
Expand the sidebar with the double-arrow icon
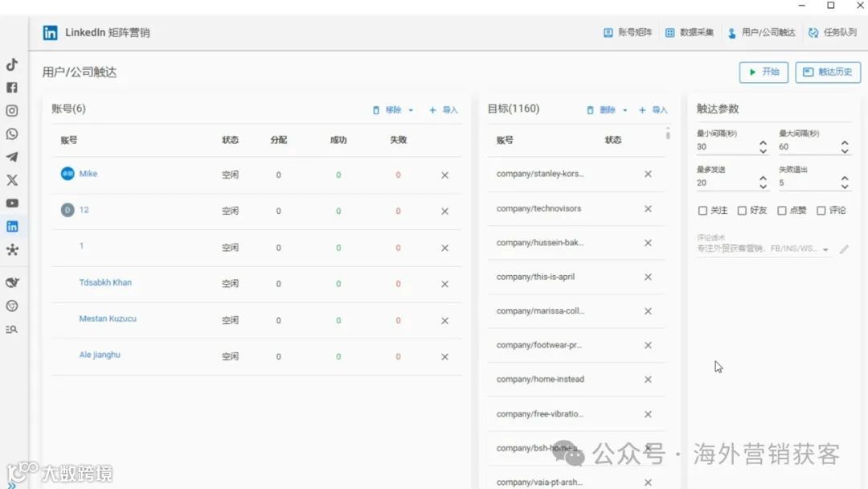(11, 485)
